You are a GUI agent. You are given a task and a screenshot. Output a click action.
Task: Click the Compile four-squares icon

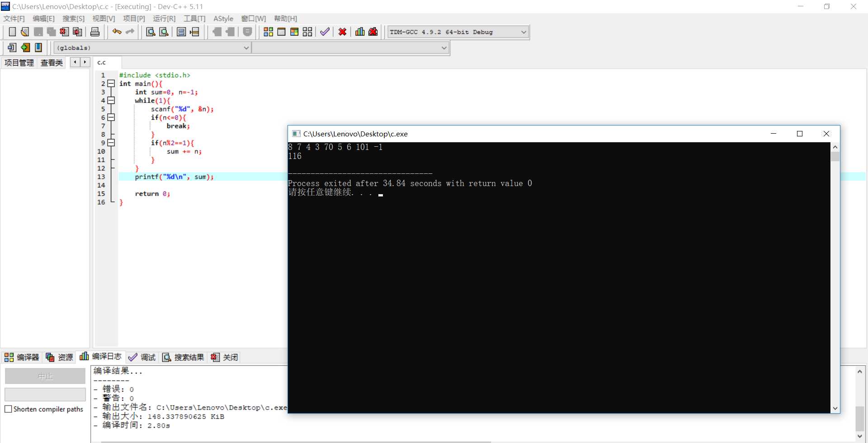[x=268, y=32]
